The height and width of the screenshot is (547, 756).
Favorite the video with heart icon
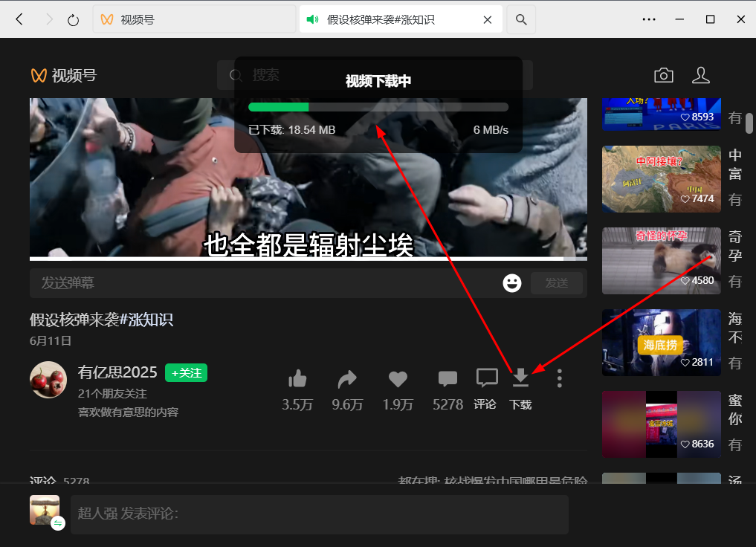tap(398, 379)
